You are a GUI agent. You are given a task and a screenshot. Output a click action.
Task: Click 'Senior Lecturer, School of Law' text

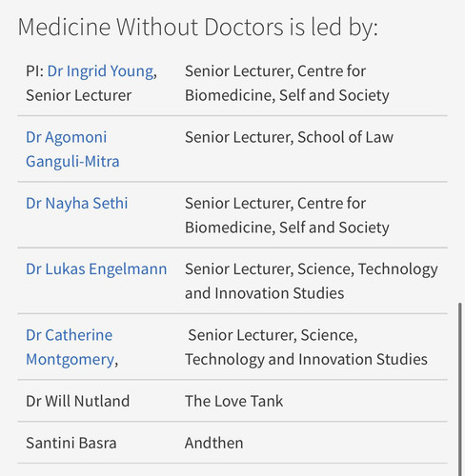tap(289, 137)
